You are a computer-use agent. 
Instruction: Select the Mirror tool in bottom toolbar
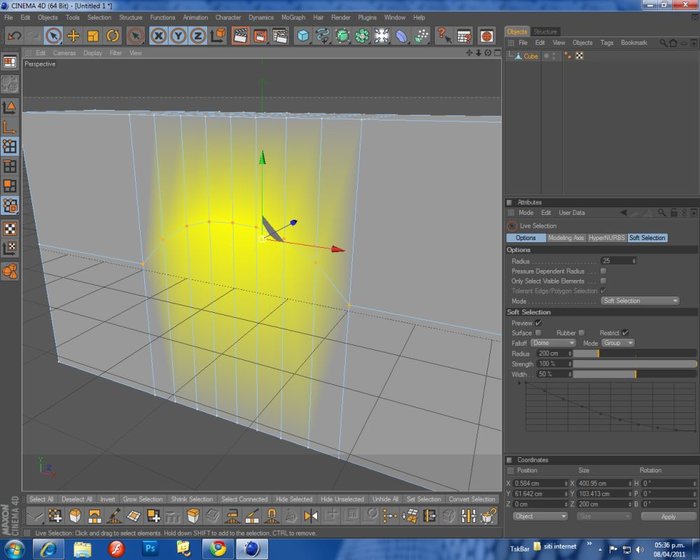click(311, 516)
